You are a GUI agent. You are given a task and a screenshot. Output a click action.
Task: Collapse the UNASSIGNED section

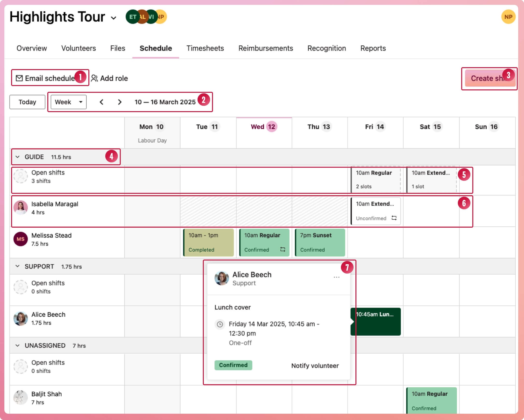(x=17, y=346)
